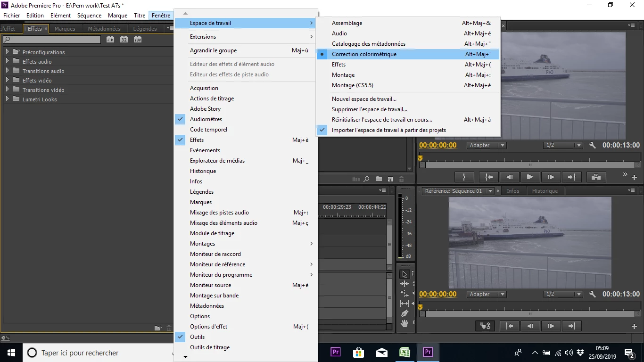Open the Référence: Séquence 01 dropdown arrow
Image resolution: width=644 pixels, height=362 pixels.
[490, 191]
